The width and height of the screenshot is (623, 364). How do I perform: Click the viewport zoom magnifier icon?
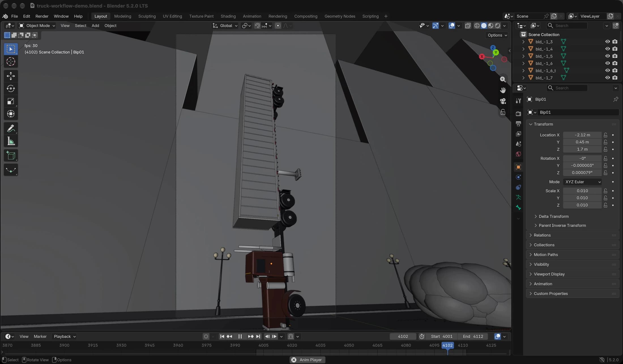pos(503,79)
